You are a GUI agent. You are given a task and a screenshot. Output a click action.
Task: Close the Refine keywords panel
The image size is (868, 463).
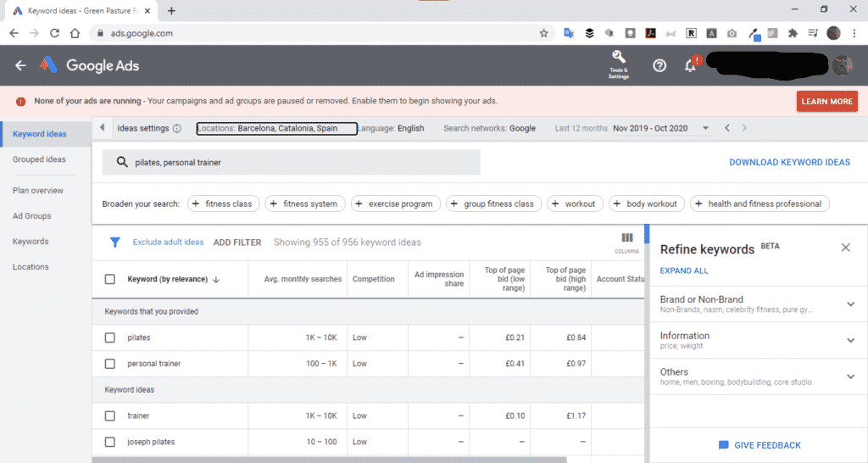[845, 248]
